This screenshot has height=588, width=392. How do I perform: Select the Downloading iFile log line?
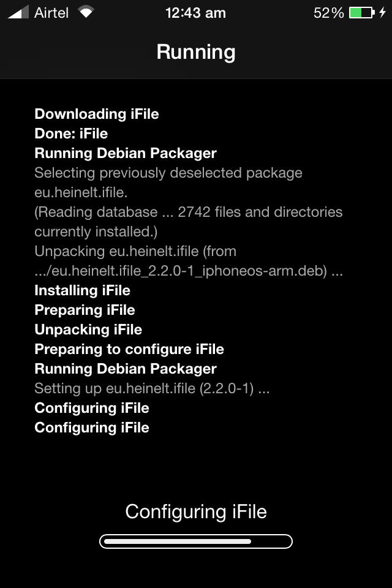point(97,114)
